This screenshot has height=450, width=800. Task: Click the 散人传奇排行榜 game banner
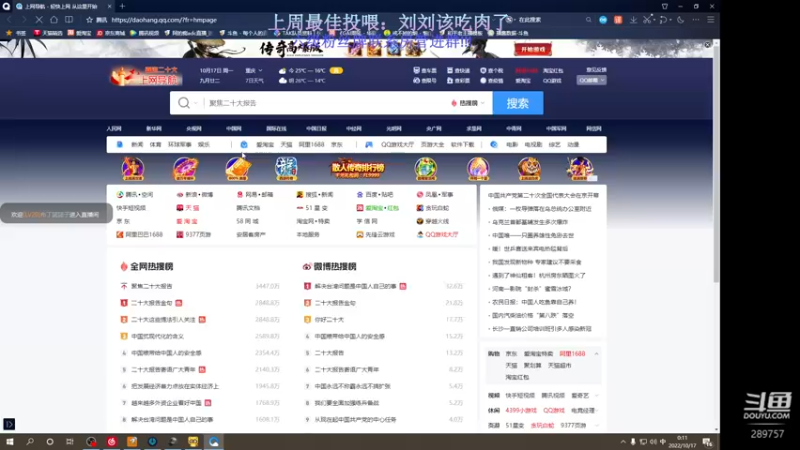tap(358, 168)
